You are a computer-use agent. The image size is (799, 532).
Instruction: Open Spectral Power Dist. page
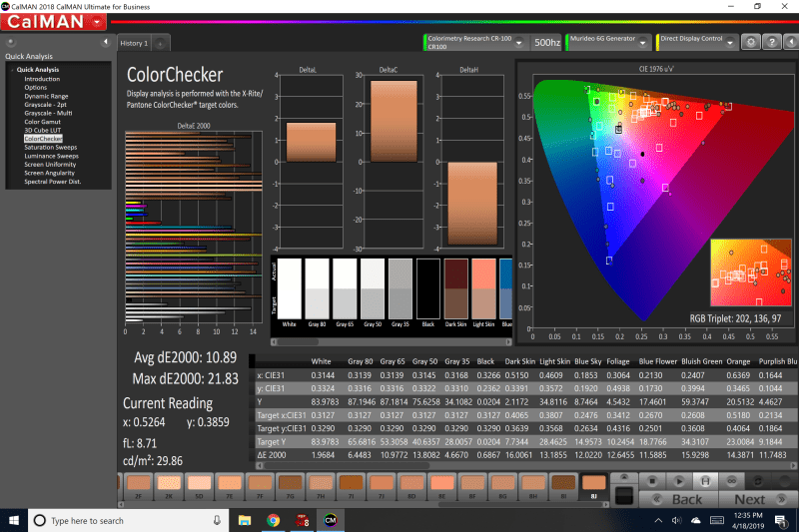53,182
